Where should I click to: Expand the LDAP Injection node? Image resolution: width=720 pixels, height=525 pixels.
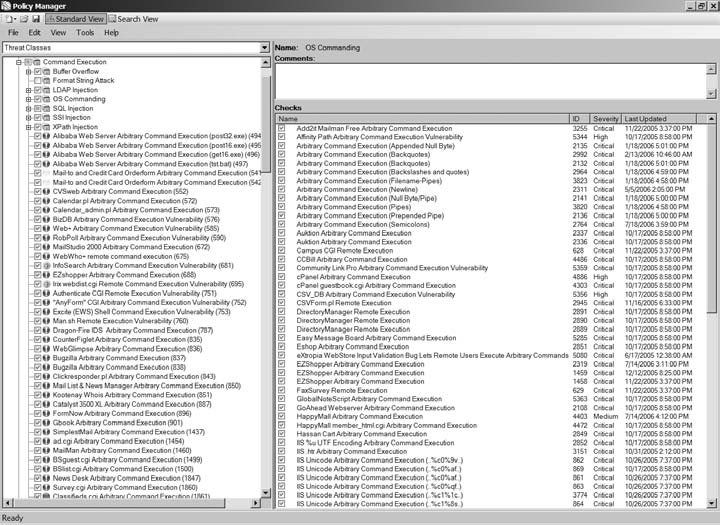coord(28,90)
